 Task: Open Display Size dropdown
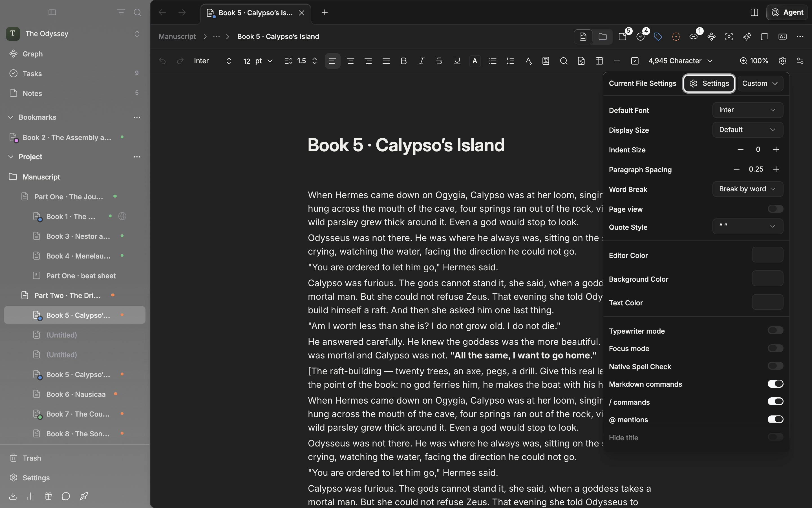click(748, 130)
